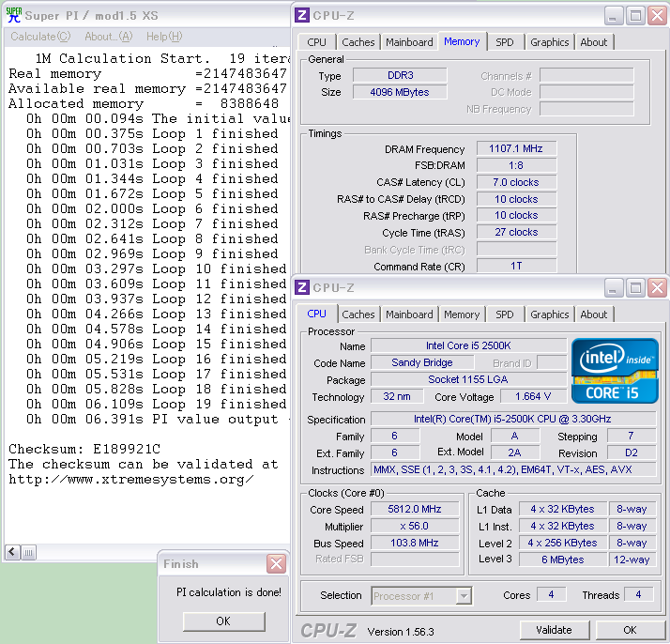Image resolution: width=670 pixels, height=644 pixels.
Task: Select CPU tab in lower CPU-Z window
Action: click(x=316, y=314)
